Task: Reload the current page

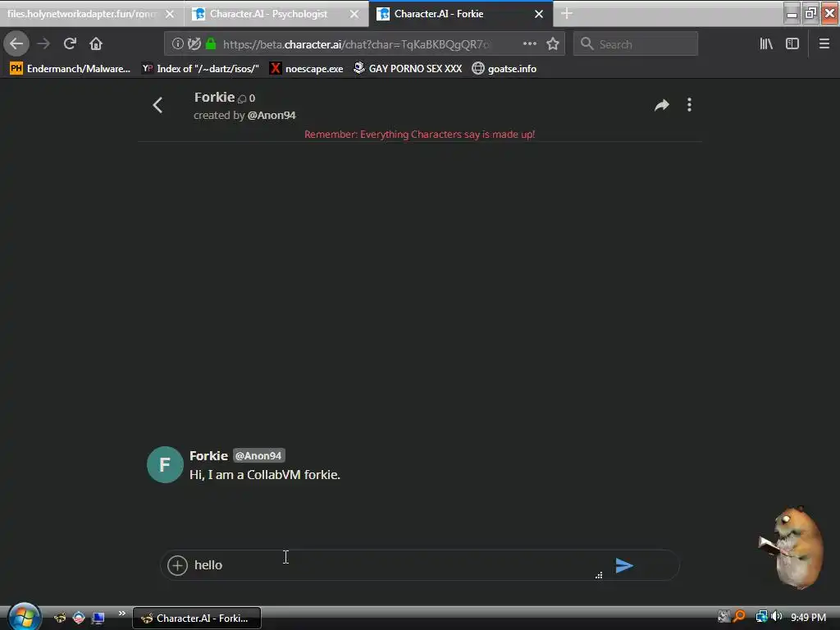Action: tap(70, 43)
